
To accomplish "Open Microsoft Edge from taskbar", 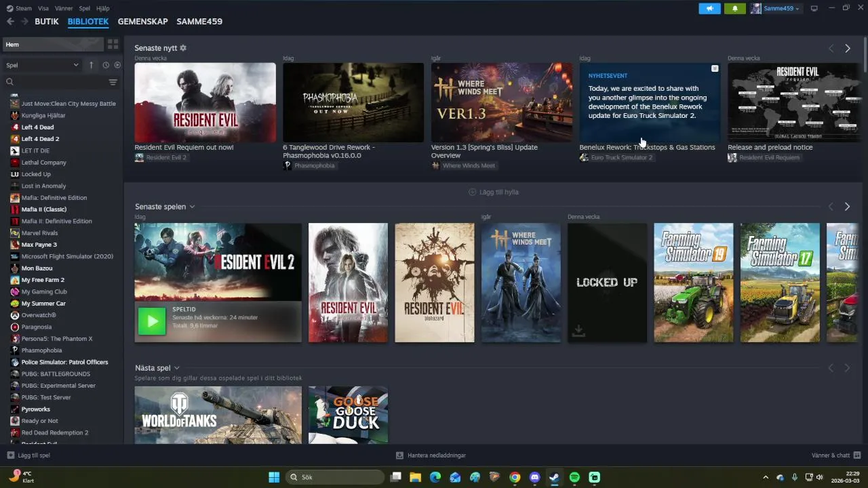I will [x=435, y=477].
